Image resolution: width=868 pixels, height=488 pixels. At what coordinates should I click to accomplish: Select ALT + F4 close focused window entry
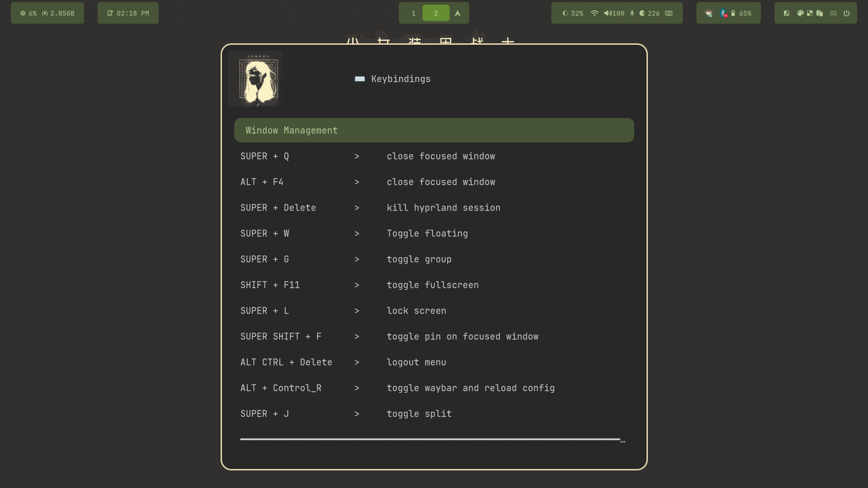click(x=434, y=182)
